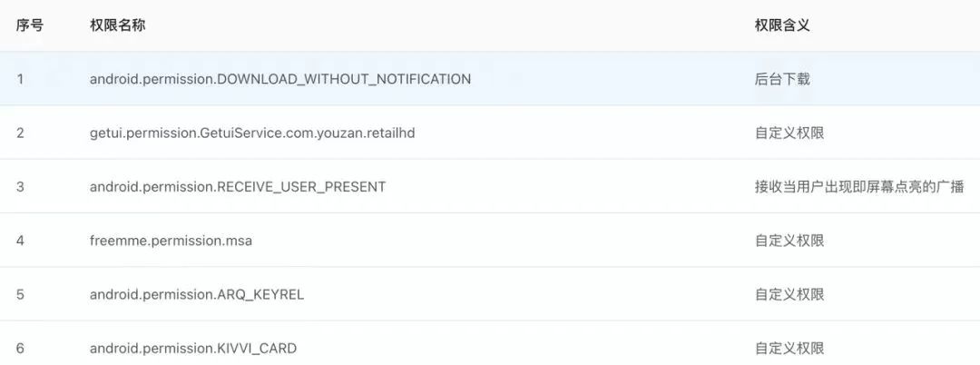Image resolution: width=980 pixels, height=365 pixels.
Task: Click 自定义权限 in the ARQ_KEYREL row
Action: [x=789, y=294]
